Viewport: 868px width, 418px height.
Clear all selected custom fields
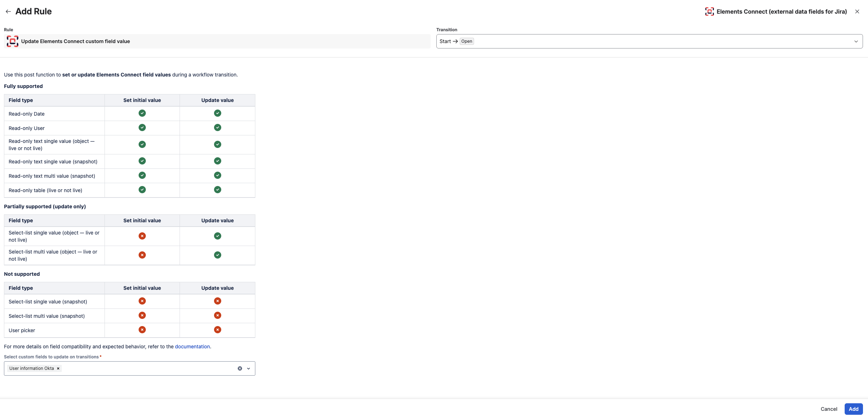click(240, 368)
